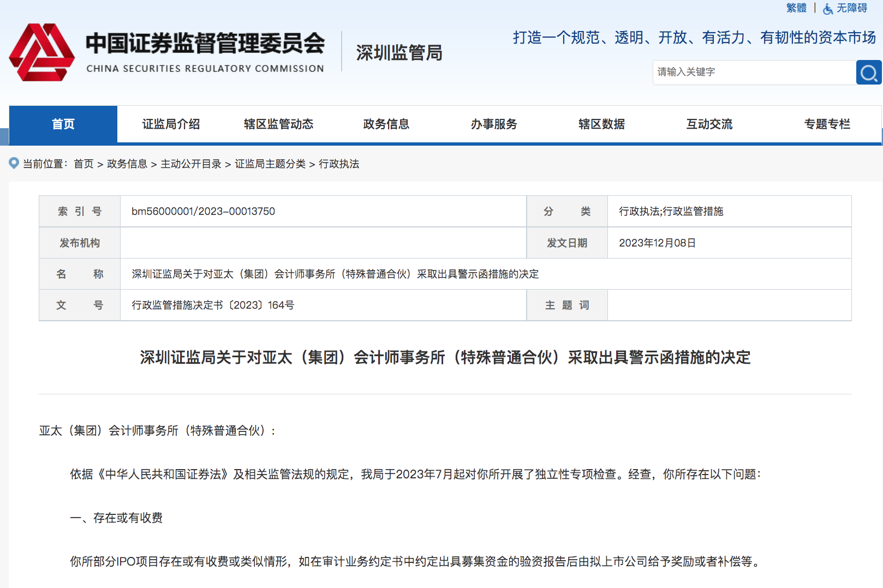Click index number bm56000001/2023-00013750
The width and height of the screenshot is (883, 588).
pyautogui.click(x=203, y=211)
